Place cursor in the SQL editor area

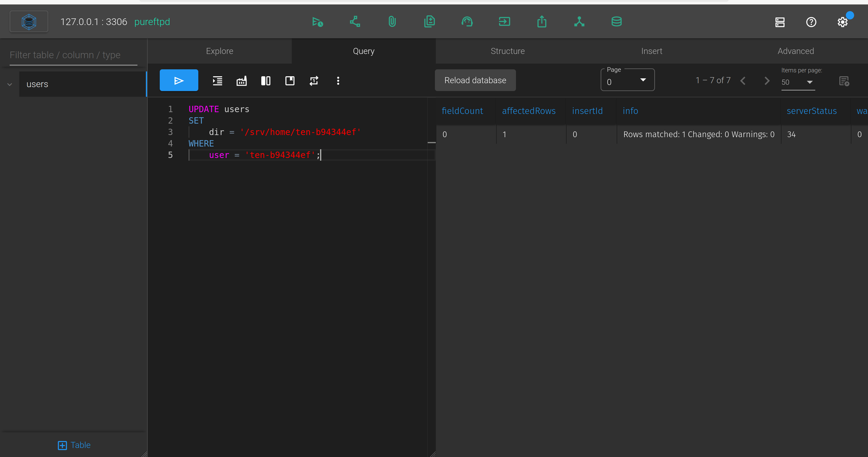[291, 276]
